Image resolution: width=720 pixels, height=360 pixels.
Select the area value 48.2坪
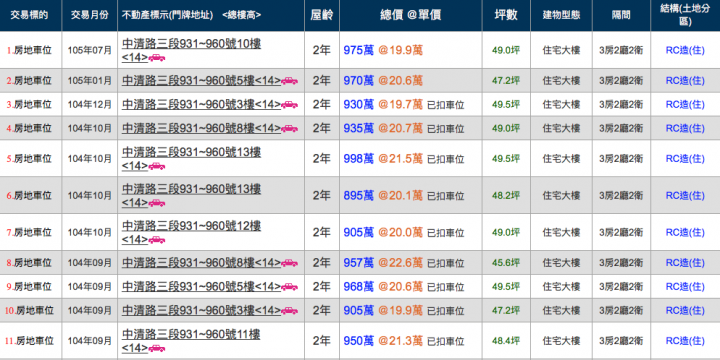(x=506, y=196)
